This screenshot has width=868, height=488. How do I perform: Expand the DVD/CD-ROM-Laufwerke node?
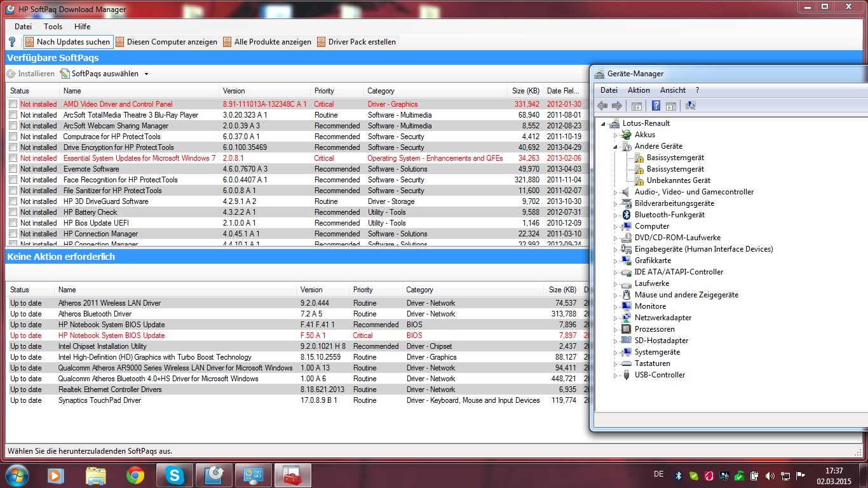point(615,238)
